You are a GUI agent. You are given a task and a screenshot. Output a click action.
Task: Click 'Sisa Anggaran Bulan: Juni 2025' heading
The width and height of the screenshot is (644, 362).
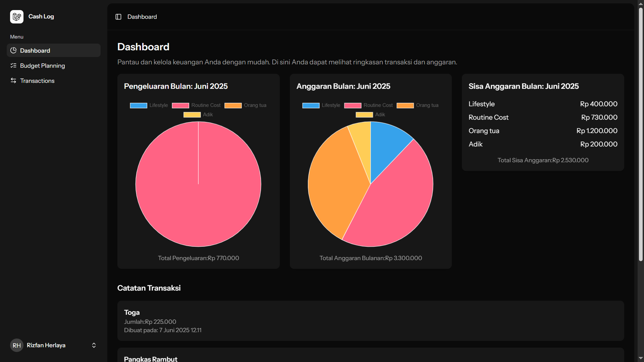[x=524, y=86]
